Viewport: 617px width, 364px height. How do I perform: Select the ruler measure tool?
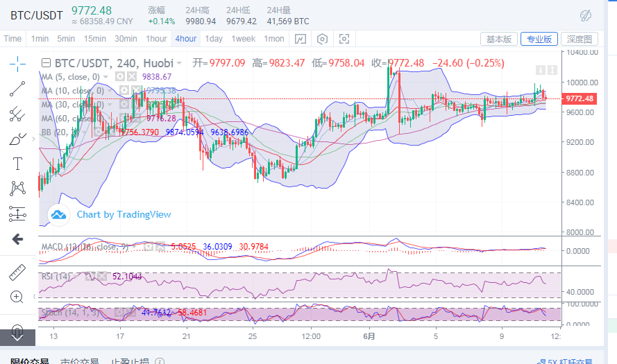(x=17, y=272)
